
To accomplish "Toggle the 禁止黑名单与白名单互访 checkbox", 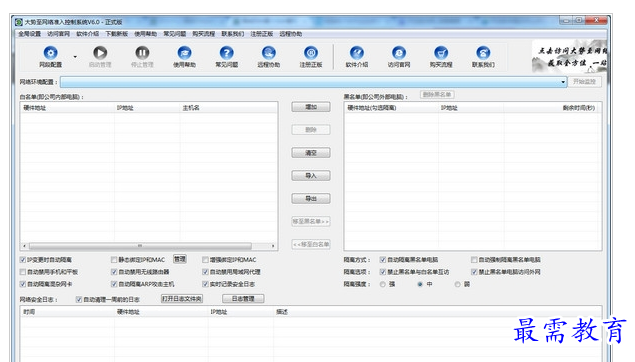I will click(x=383, y=272).
